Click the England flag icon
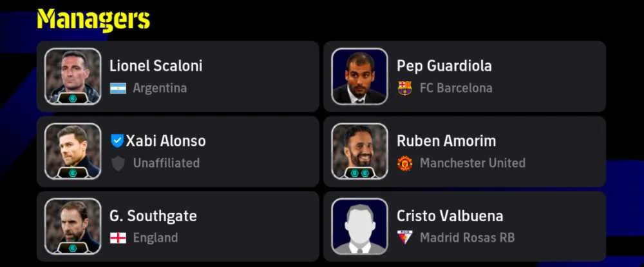The image size is (644, 267). coord(118,238)
